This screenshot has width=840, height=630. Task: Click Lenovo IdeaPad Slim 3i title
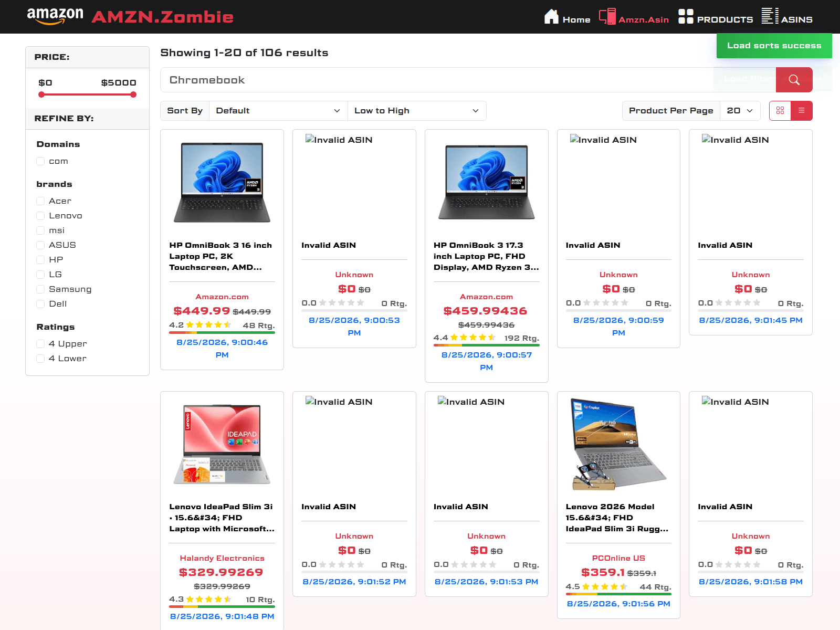(x=222, y=518)
